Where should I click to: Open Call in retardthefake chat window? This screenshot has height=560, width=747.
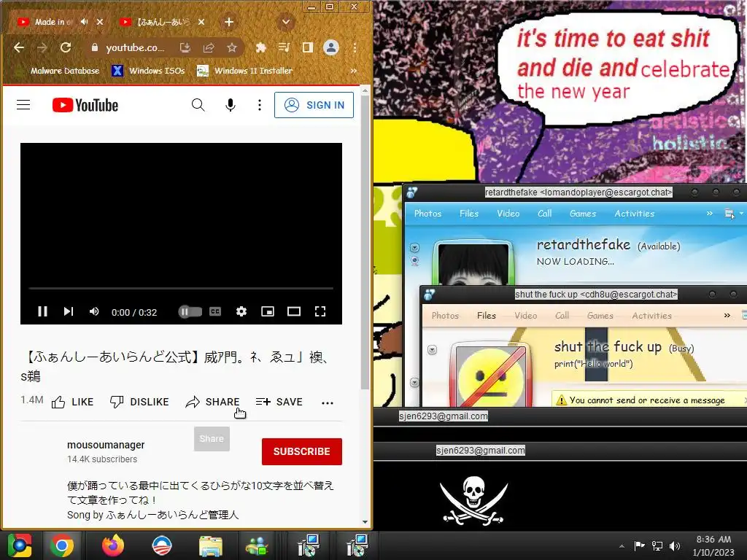click(x=544, y=214)
